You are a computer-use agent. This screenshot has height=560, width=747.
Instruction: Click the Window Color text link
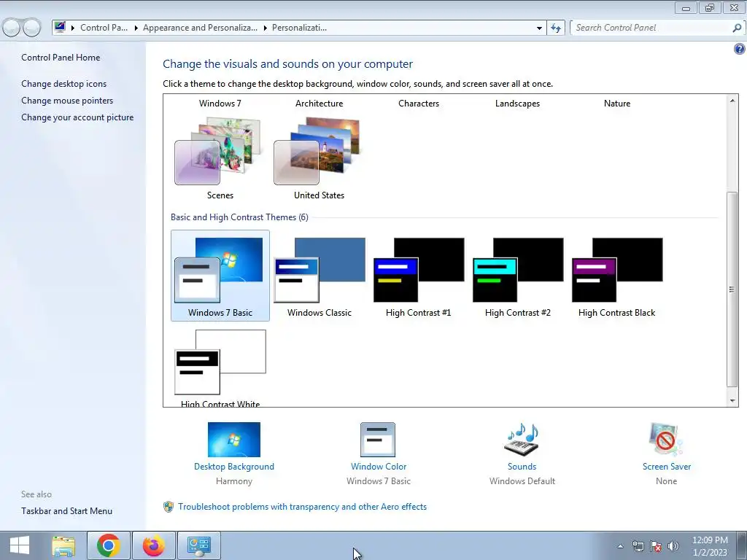tap(379, 467)
